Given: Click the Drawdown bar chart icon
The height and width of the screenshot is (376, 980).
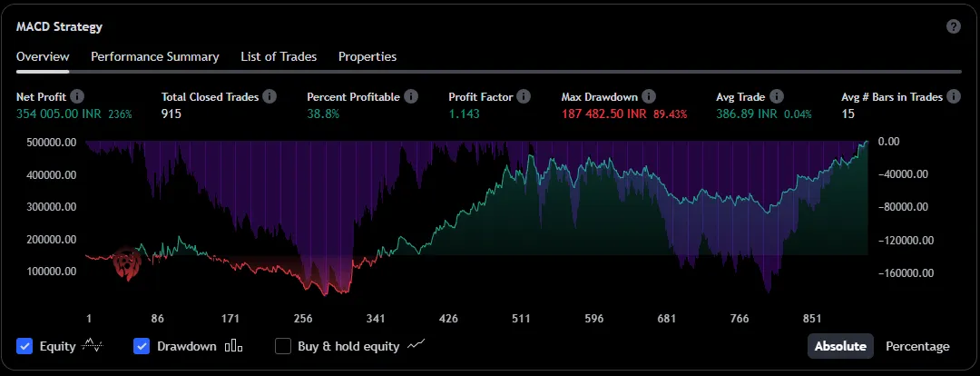Looking at the screenshot, I should 234,346.
